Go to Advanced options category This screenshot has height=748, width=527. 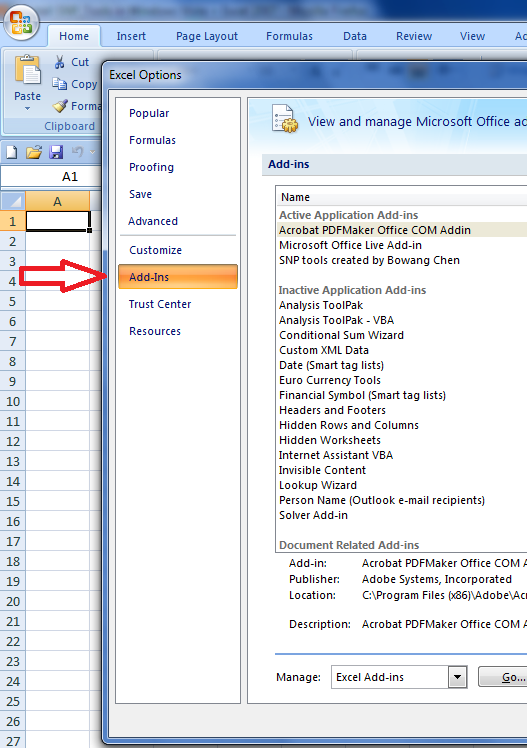pos(153,221)
